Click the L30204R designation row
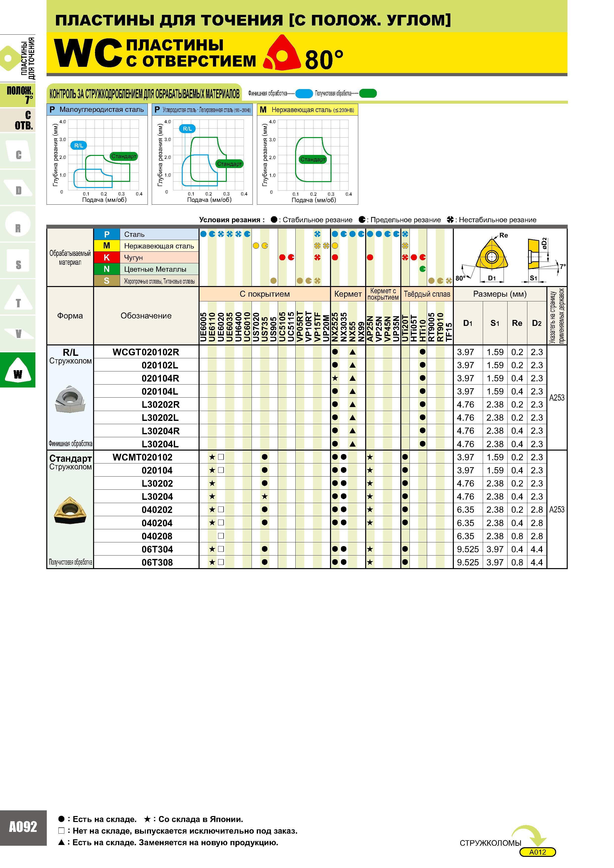Screen dimensions: 614x868 (x=146, y=431)
